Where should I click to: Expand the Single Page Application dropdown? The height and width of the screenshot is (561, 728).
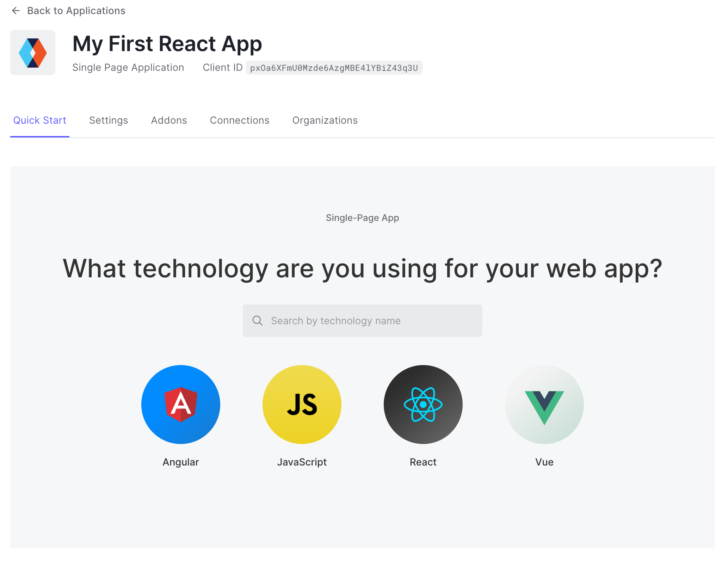pyautogui.click(x=129, y=68)
